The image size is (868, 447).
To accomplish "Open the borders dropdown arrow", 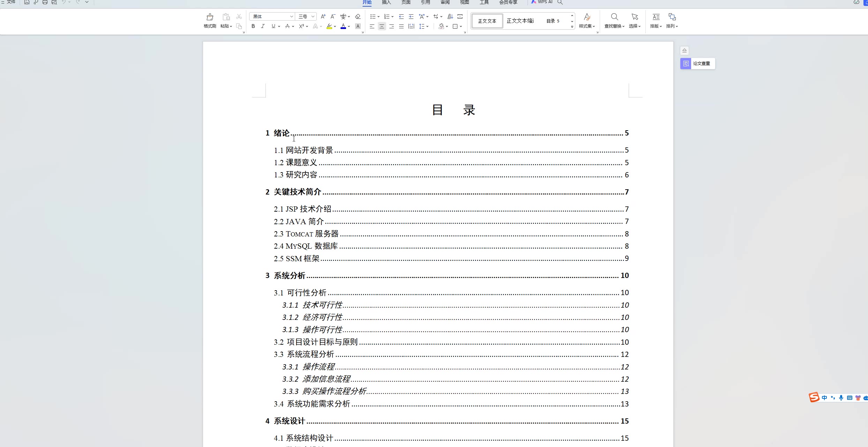I will click(x=461, y=27).
